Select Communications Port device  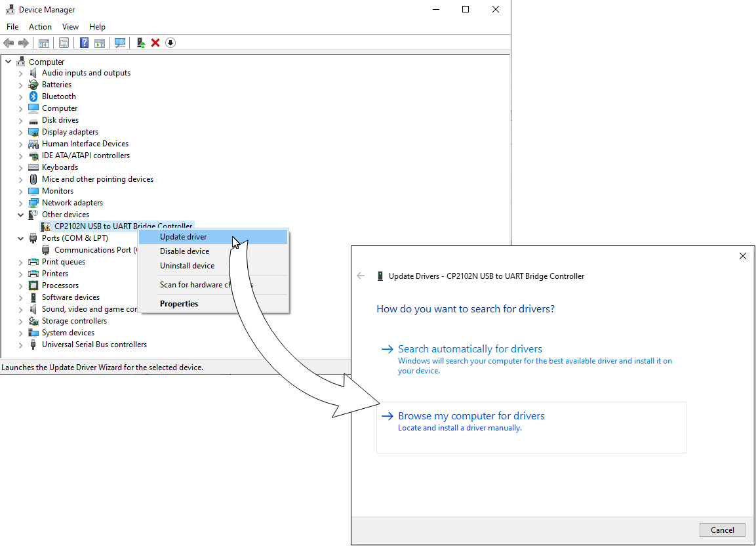point(96,250)
